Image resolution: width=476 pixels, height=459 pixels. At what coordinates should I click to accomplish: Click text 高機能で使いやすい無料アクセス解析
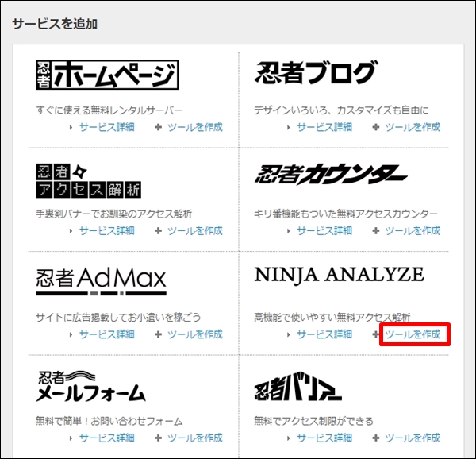tap(332, 318)
